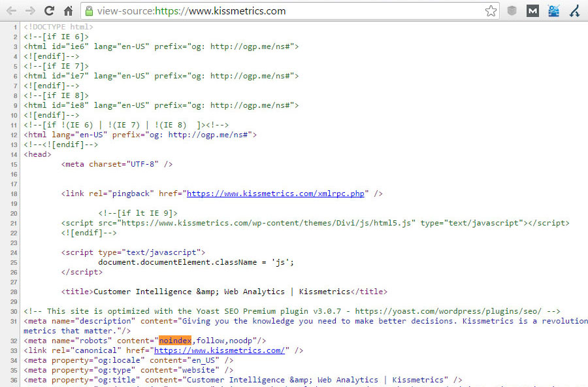Click the browser back arrow

point(12,11)
